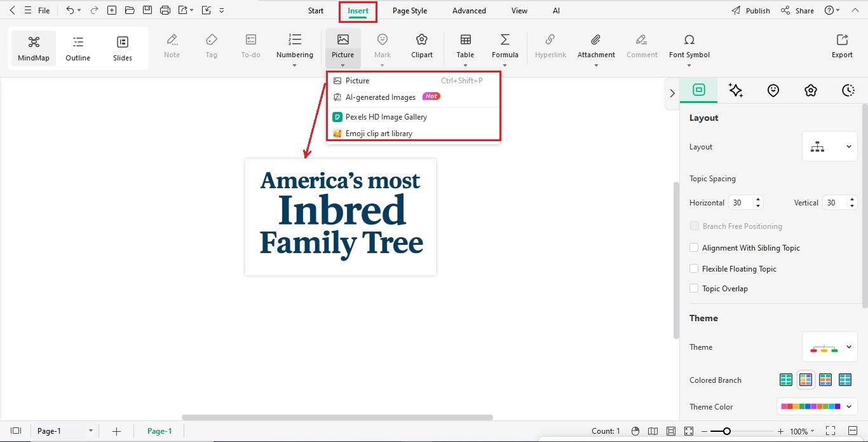The height and width of the screenshot is (442, 868).
Task: Click the Clipart tool
Action: pos(422,46)
